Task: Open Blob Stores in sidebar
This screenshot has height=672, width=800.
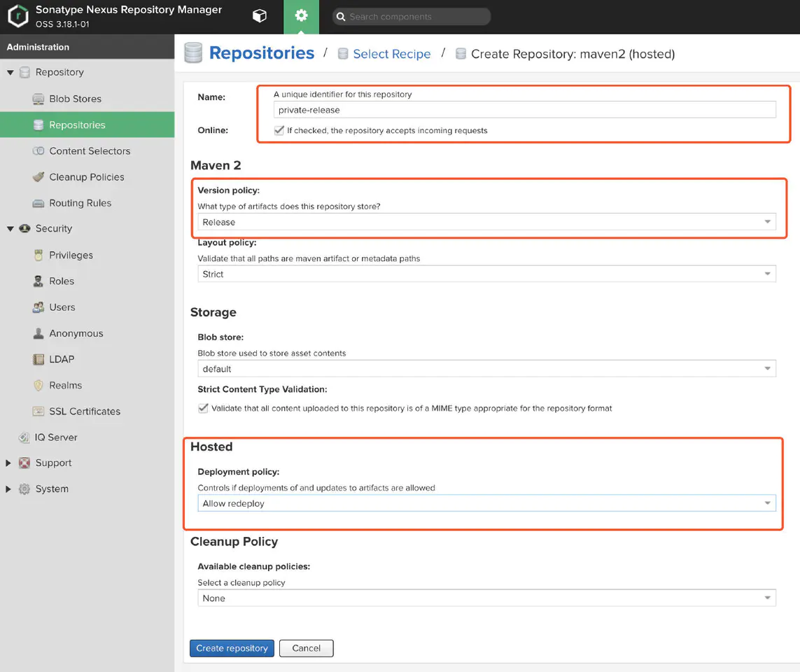Action: click(x=75, y=99)
